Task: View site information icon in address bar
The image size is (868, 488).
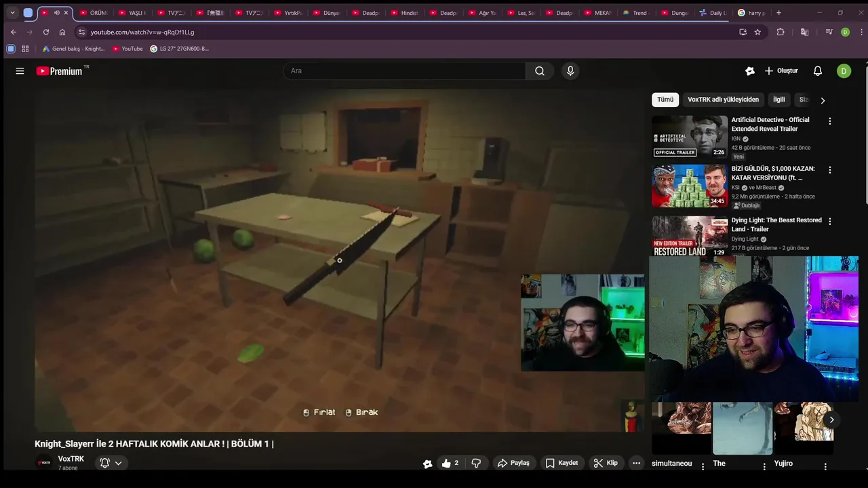Action: [x=81, y=32]
